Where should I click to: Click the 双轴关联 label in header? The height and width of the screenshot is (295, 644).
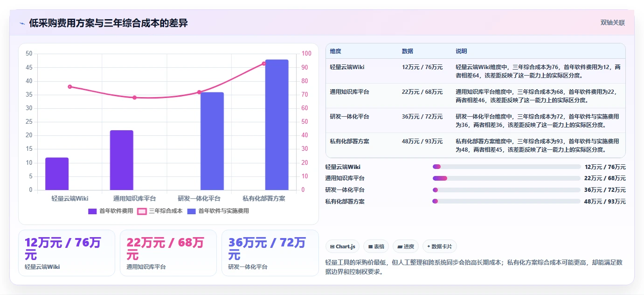click(x=612, y=23)
